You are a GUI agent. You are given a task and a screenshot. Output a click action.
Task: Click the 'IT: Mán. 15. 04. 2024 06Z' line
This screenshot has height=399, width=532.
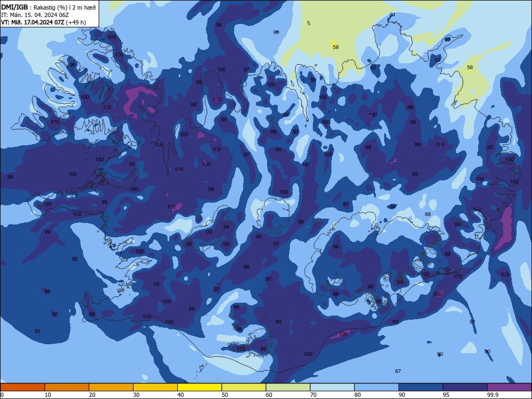pyautogui.click(x=35, y=15)
